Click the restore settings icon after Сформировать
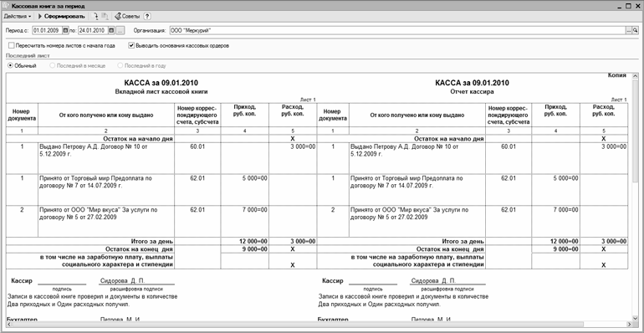Screen dimensions: 644x333 point(95,17)
